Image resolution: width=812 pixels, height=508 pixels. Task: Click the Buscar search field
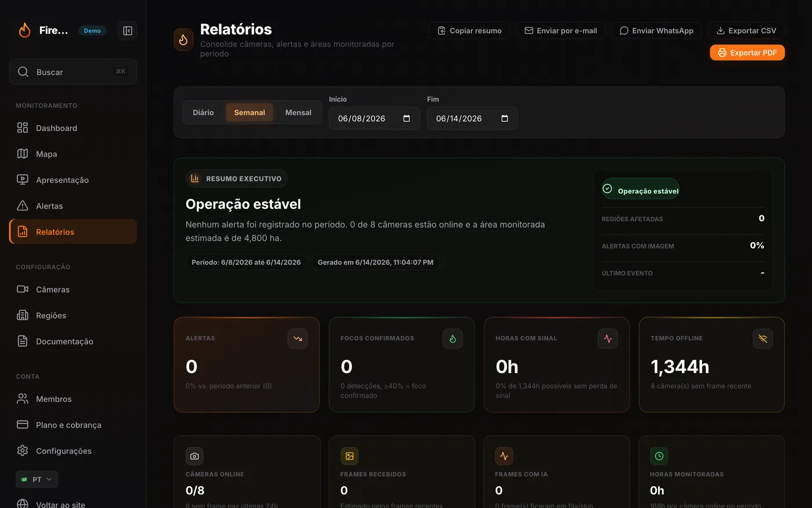tap(73, 72)
